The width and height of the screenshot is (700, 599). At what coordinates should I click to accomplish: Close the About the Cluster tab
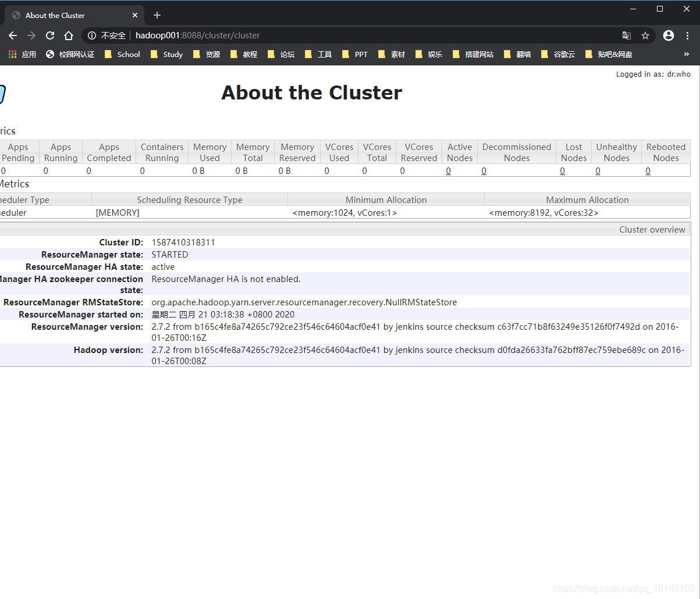click(x=135, y=15)
